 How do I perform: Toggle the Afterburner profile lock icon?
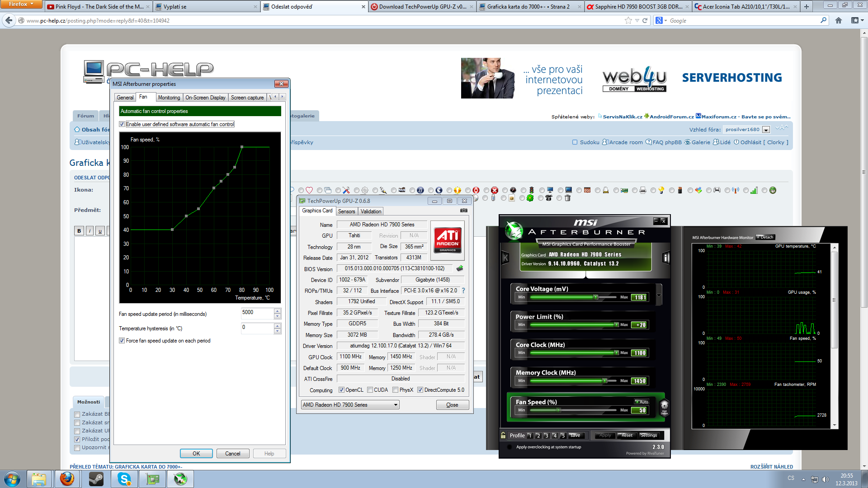[x=503, y=435]
